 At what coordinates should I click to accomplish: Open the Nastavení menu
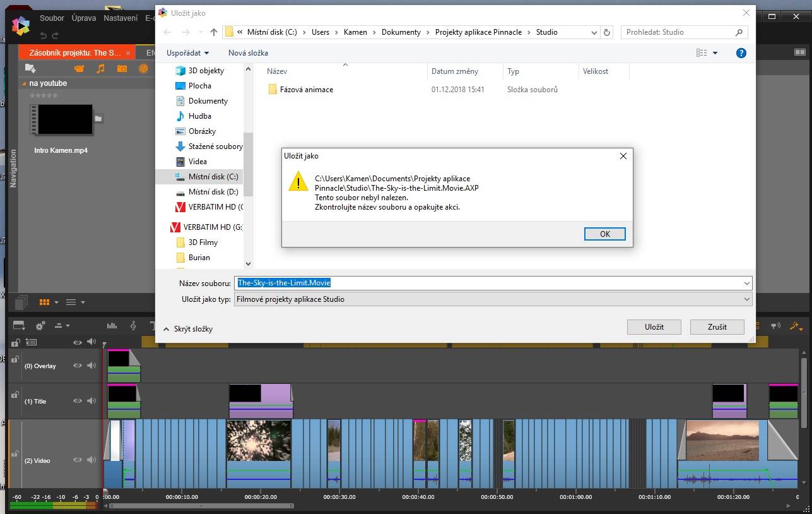coord(121,18)
